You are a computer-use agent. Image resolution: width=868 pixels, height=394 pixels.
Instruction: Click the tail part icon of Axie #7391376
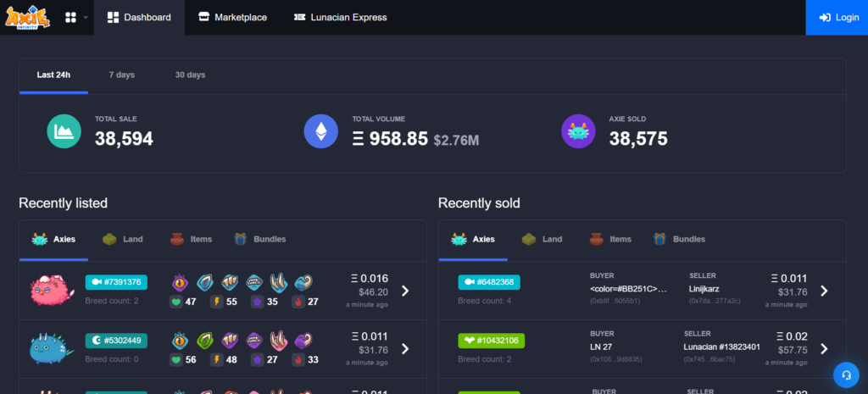303,283
